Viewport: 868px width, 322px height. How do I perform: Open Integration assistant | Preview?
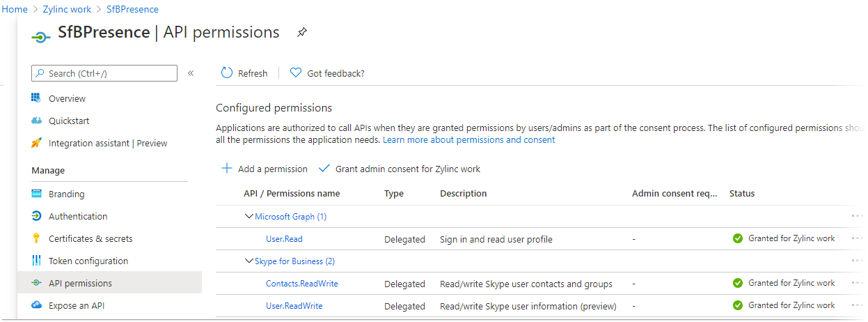109,143
